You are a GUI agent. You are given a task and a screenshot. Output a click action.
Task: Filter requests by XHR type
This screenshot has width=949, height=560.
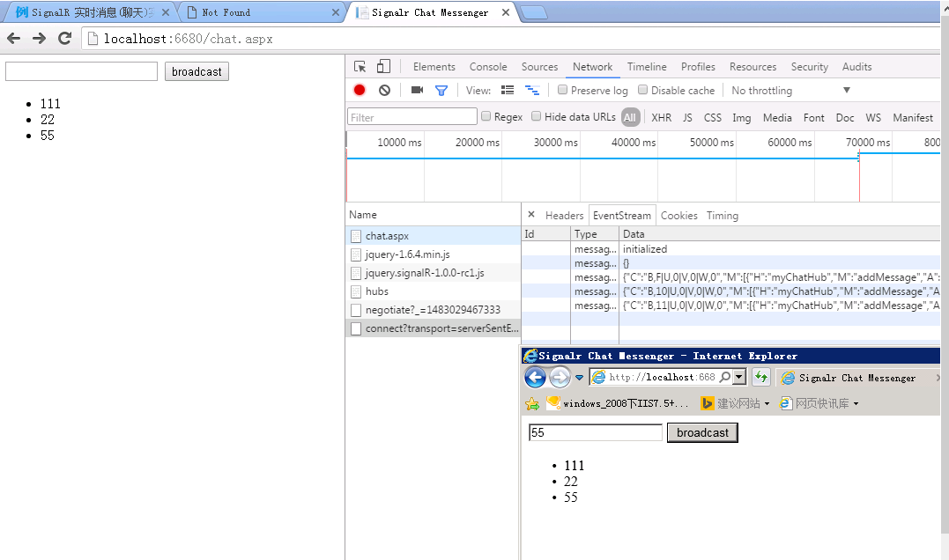pos(661,117)
